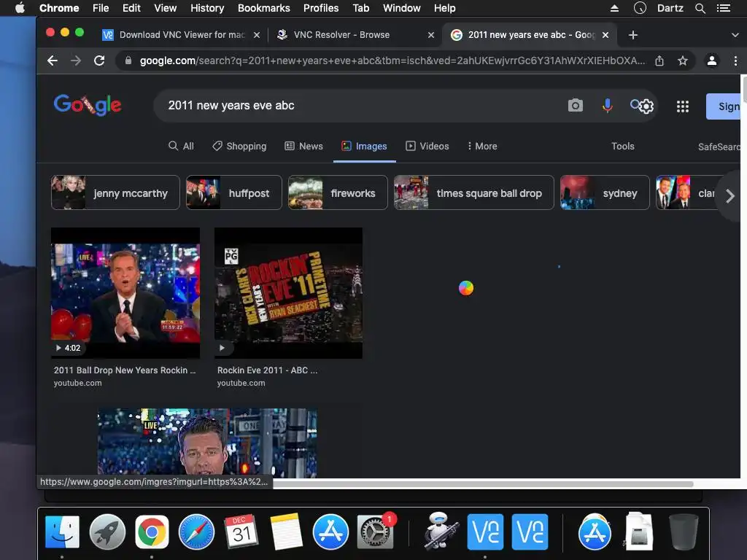Click the Google logo
This screenshot has height=560, width=747.
tap(88, 105)
